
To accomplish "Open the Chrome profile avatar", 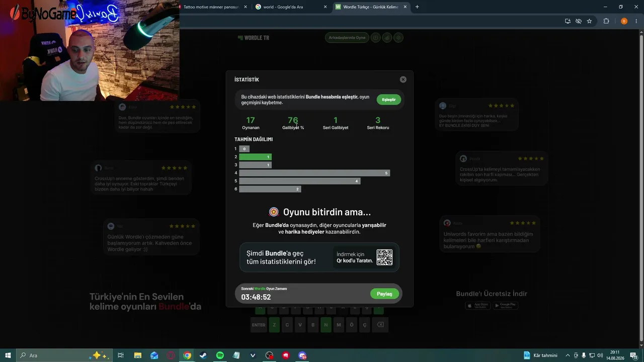I will (x=624, y=21).
